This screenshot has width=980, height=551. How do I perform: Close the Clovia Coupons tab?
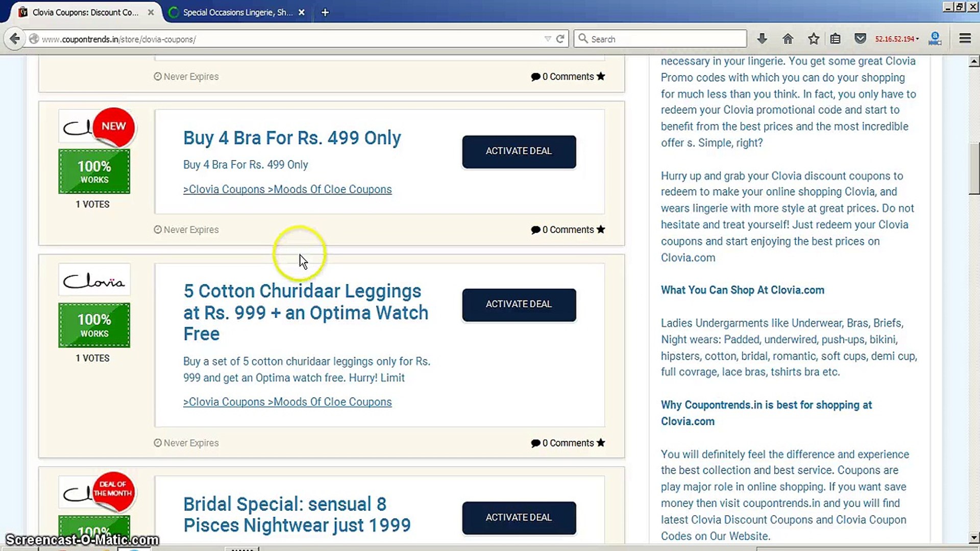pyautogui.click(x=151, y=12)
